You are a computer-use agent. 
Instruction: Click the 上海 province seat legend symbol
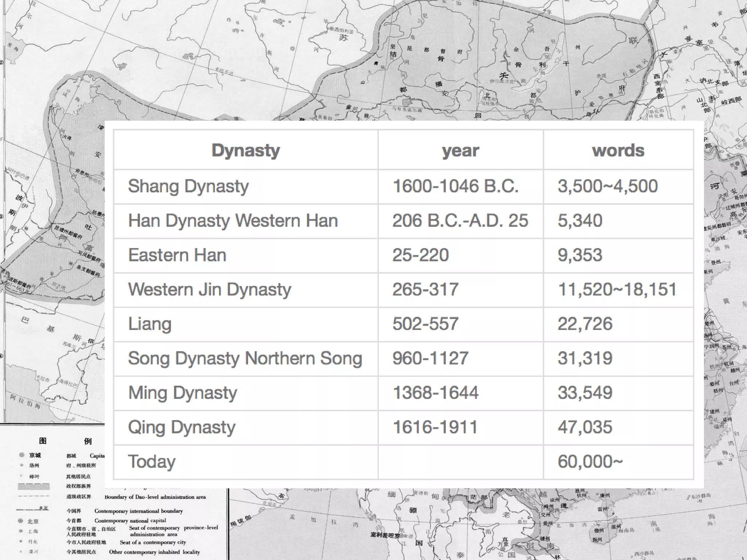(x=21, y=531)
